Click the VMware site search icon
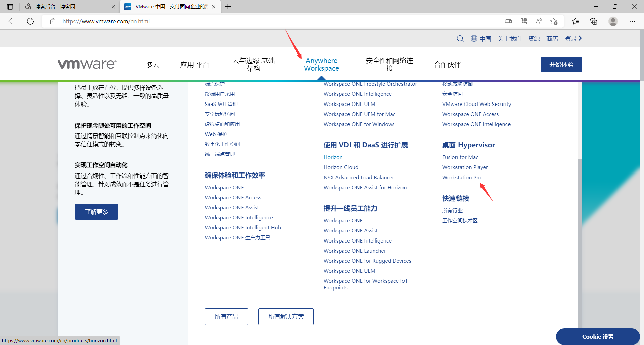The width and height of the screenshot is (644, 345). click(x=460, y=39)
